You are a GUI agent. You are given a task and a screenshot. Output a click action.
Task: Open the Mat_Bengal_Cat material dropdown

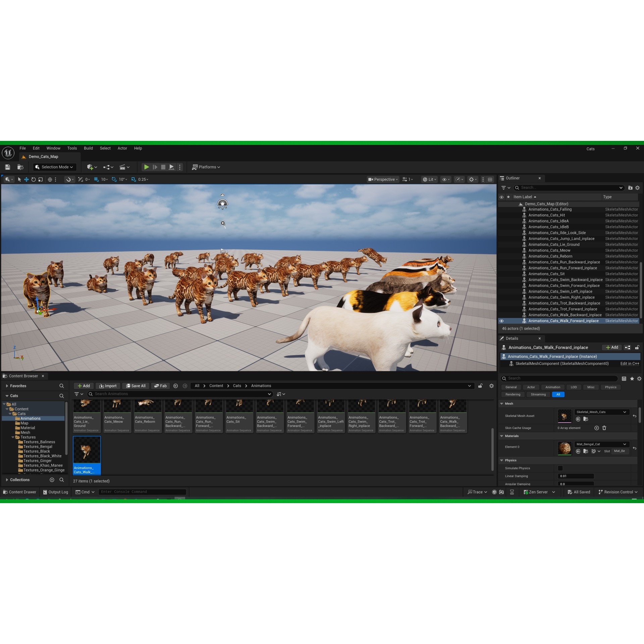tap(601, 444)
